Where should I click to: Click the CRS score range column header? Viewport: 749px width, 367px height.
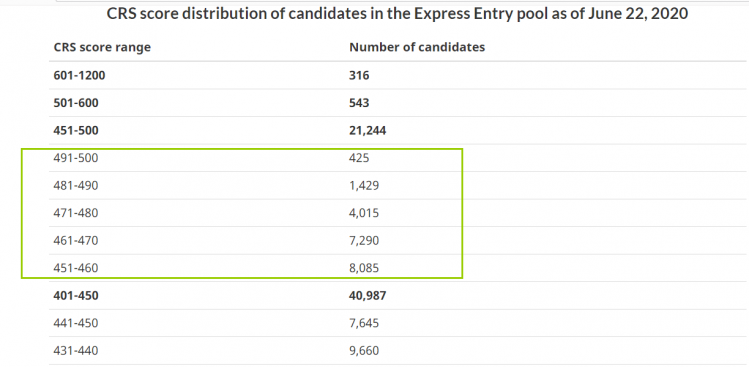[102, 47]
